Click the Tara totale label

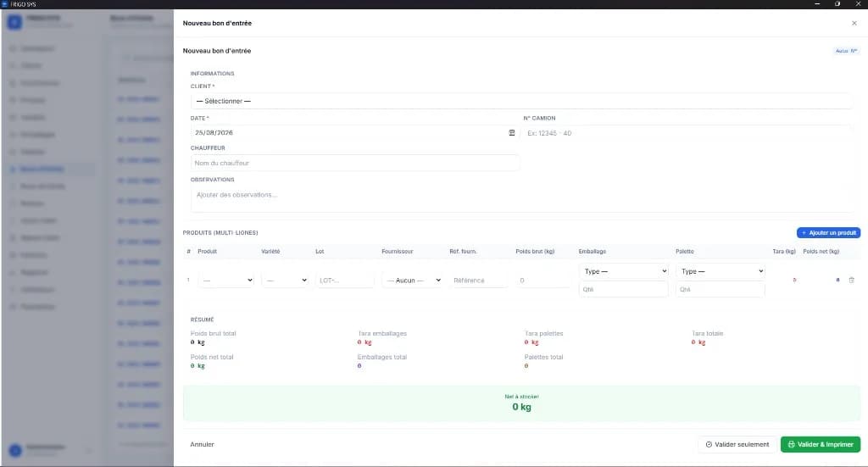[708, 334]
